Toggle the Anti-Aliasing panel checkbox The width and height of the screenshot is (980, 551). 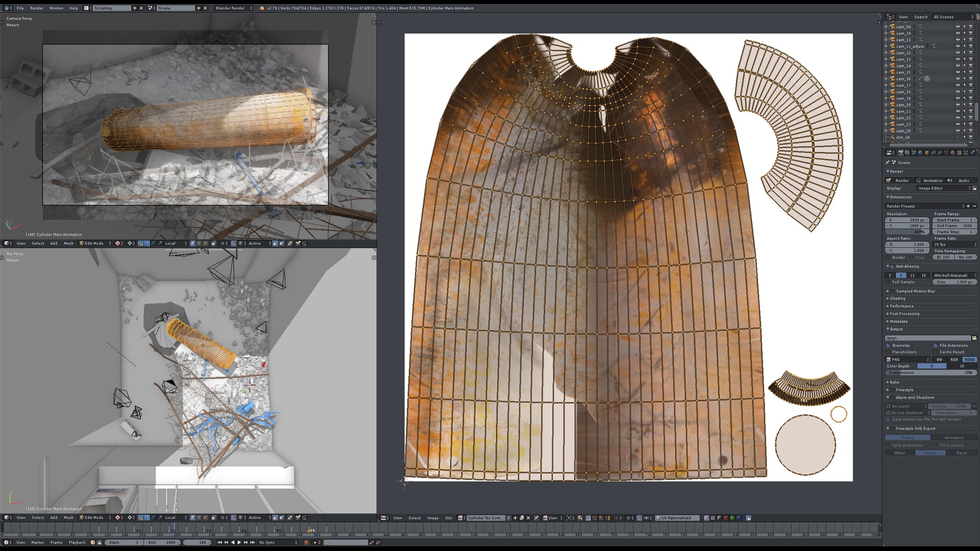click(x=892, y=266)
